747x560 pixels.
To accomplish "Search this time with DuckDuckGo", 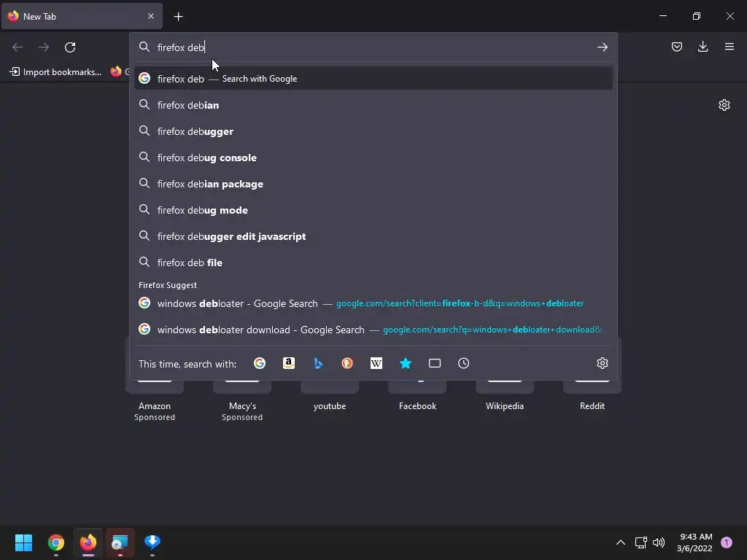I will pyautogui.click(x=347, y=363).
